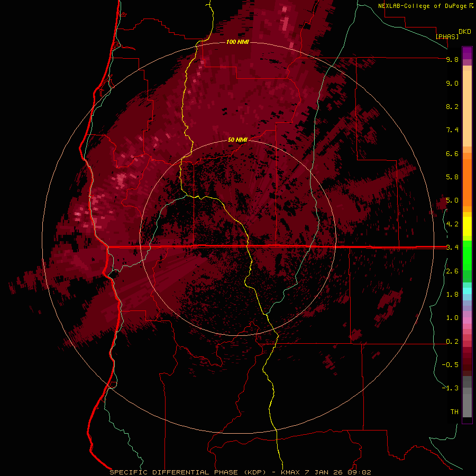Click the 1.0 legend value
The image size is (476, 476).
click(x=452, y=318)
